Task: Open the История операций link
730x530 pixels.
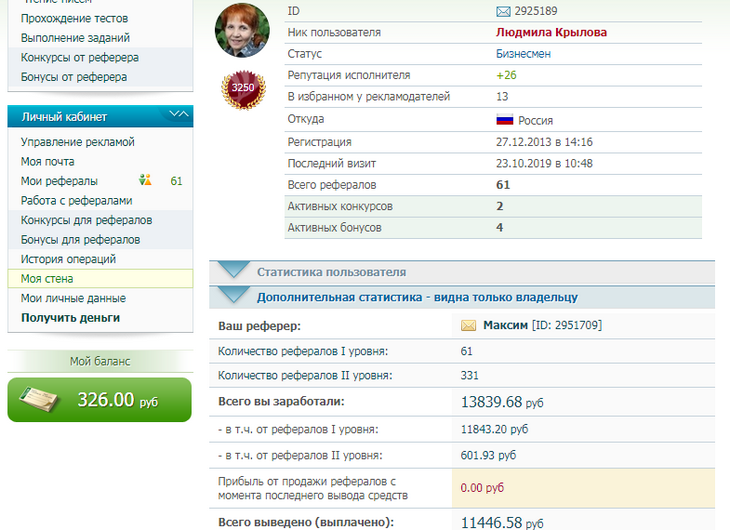Action: pyautogui.click(x=69, y=259)
